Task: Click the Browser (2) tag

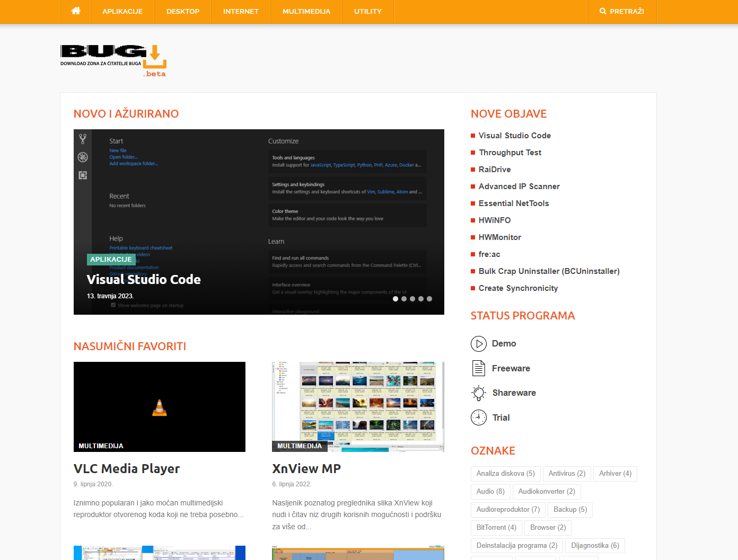Action: point(548,528)
